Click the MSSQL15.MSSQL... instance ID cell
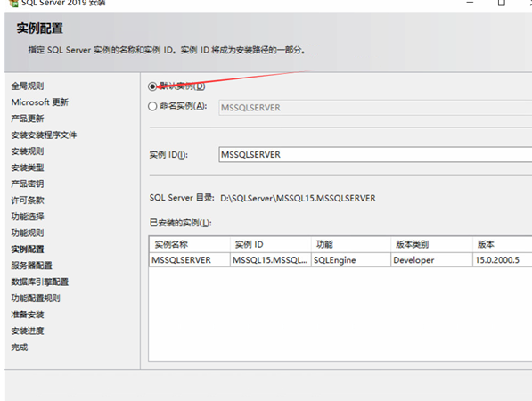 tap(270, 260)
